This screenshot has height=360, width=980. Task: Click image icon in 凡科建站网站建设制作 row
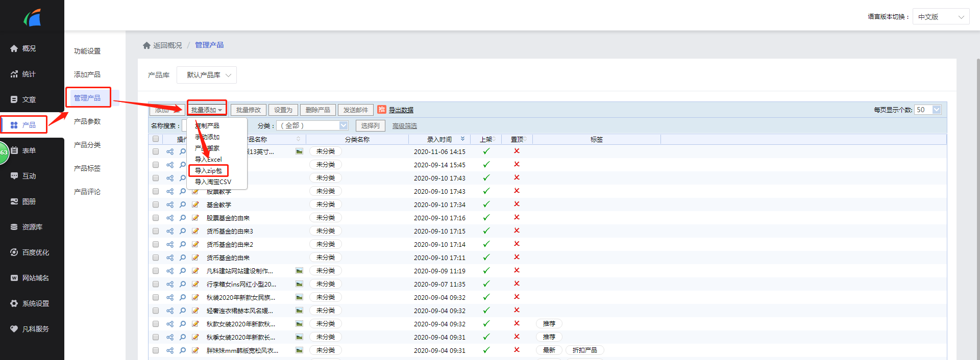click(x=299, y=271)
